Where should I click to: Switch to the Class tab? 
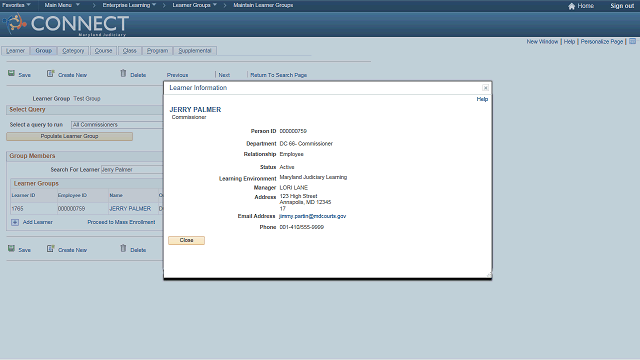click(x=129, y=51)
